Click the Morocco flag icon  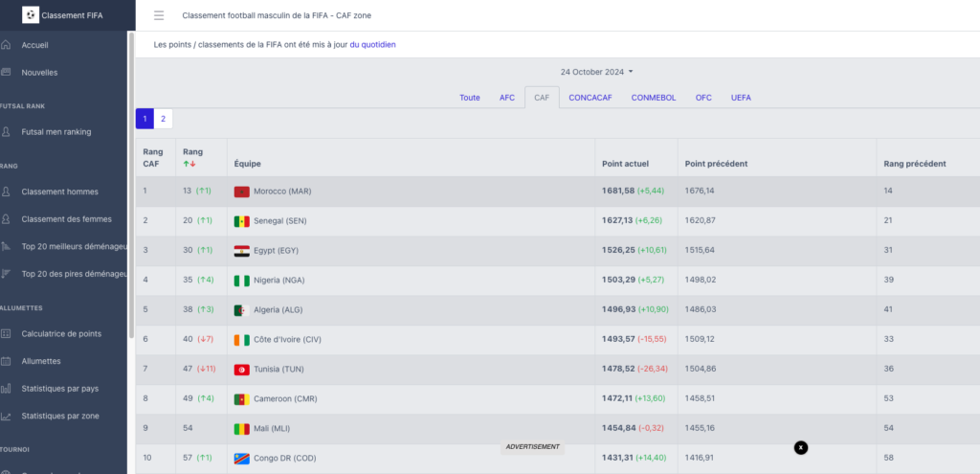coord(242,192)
